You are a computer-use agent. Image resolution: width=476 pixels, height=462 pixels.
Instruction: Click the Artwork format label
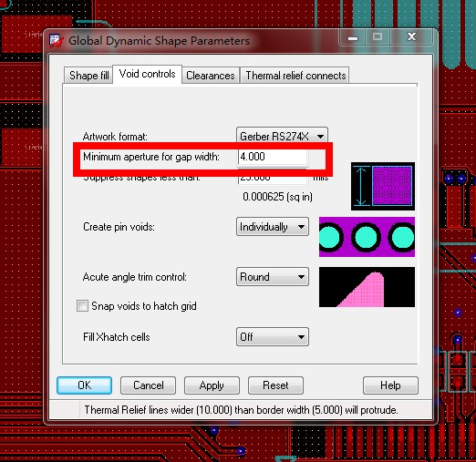click(115, 137)
